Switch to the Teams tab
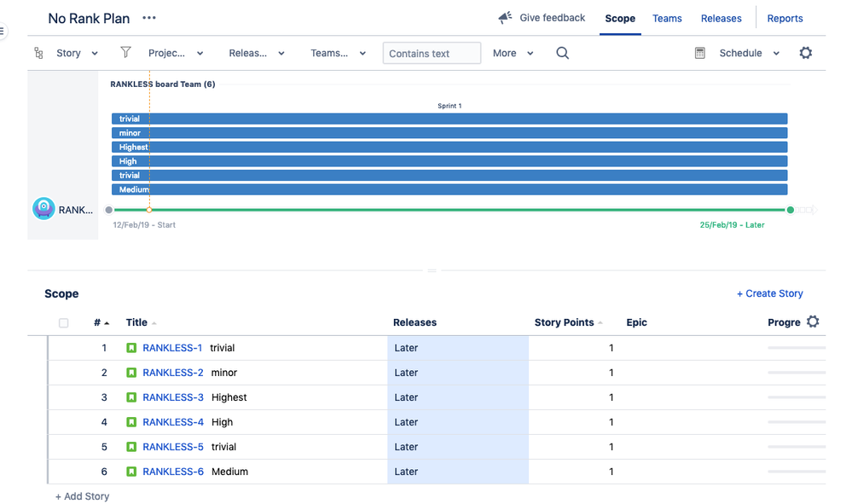 pyautogui.click(x=667, y=18)
